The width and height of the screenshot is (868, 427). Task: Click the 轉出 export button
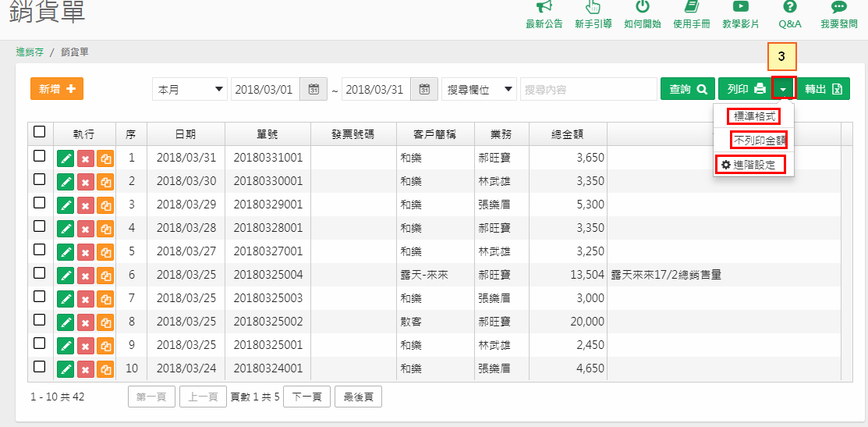824,89
